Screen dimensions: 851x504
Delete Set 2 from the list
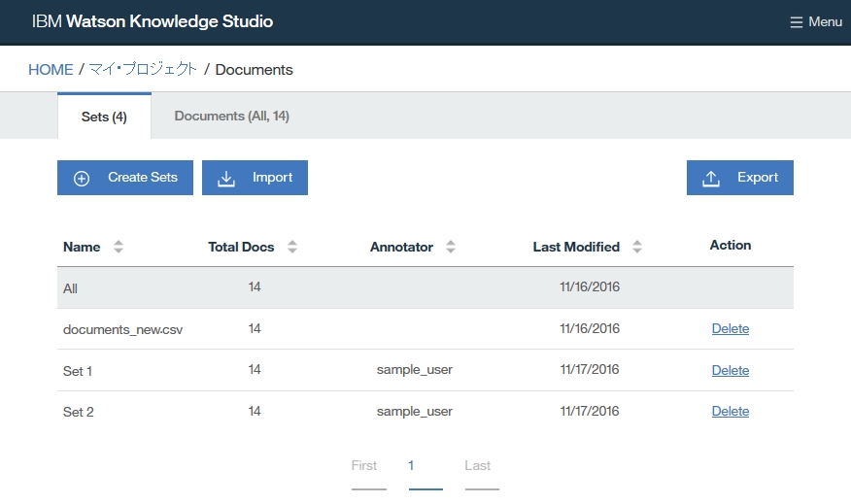pyautogui.click(x=730, y=411)
